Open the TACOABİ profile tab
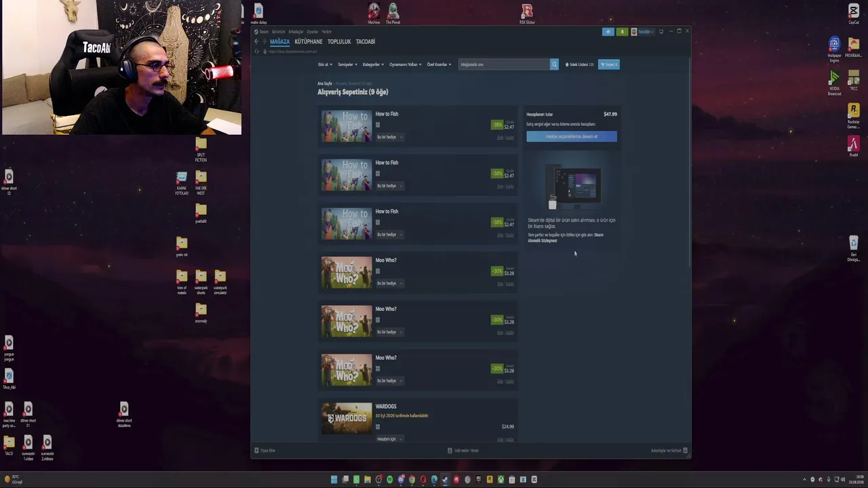 click(366, 42)
